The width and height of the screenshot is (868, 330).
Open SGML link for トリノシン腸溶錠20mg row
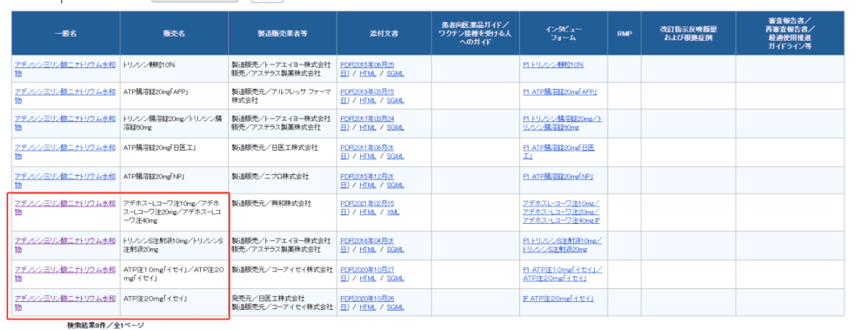tap(395, 128)
